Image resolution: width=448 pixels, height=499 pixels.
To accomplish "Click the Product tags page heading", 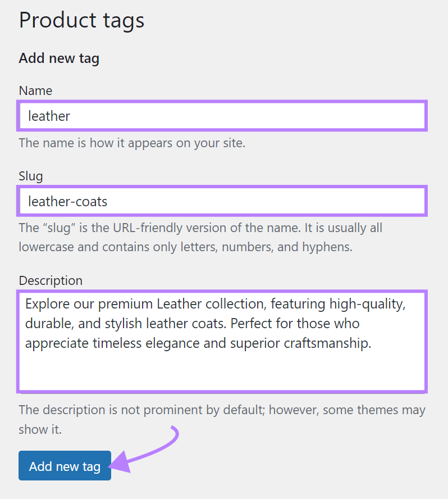I will [81, 20].
